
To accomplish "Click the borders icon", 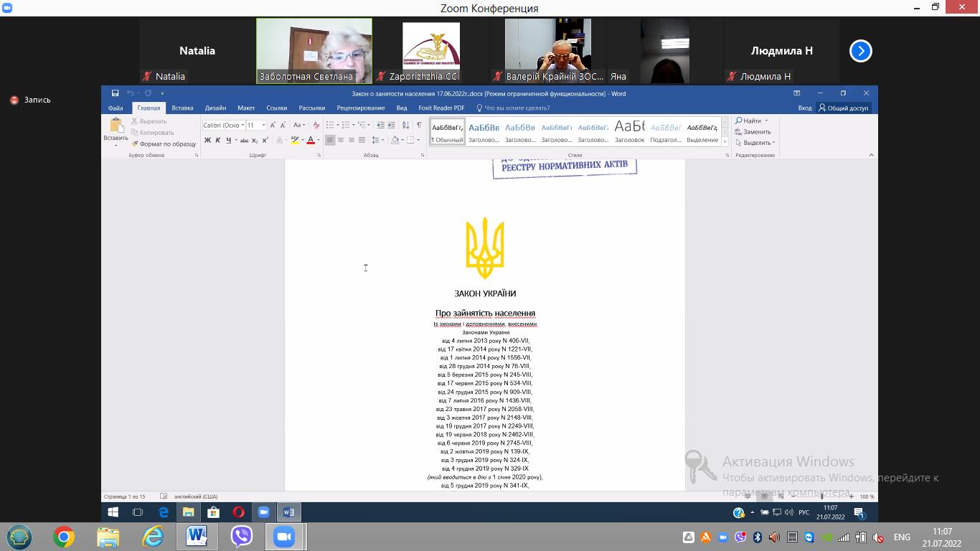I will (x=411, y=140).
